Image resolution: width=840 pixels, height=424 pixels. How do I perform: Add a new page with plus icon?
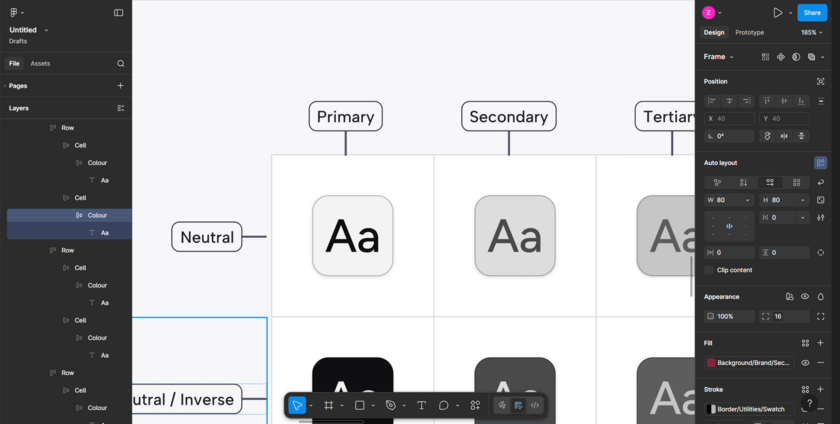tap(120, 86)
